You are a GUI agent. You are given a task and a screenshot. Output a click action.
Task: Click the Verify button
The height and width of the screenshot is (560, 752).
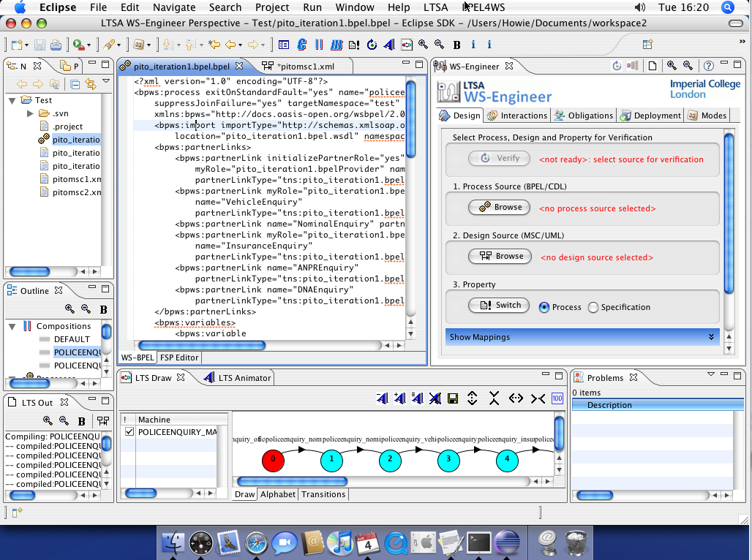click(x=499, y=158)
